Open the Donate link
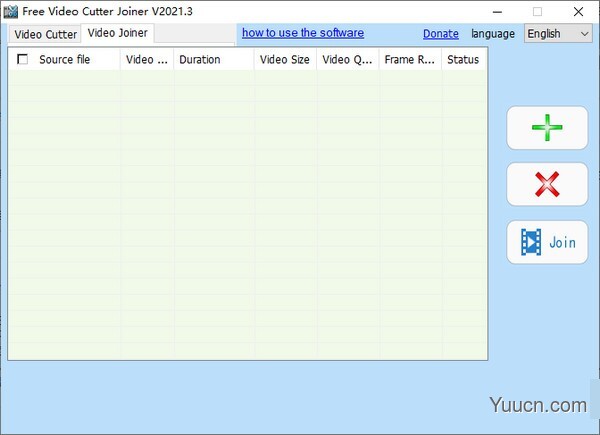The image size is (600, 435). click(440, 34)
